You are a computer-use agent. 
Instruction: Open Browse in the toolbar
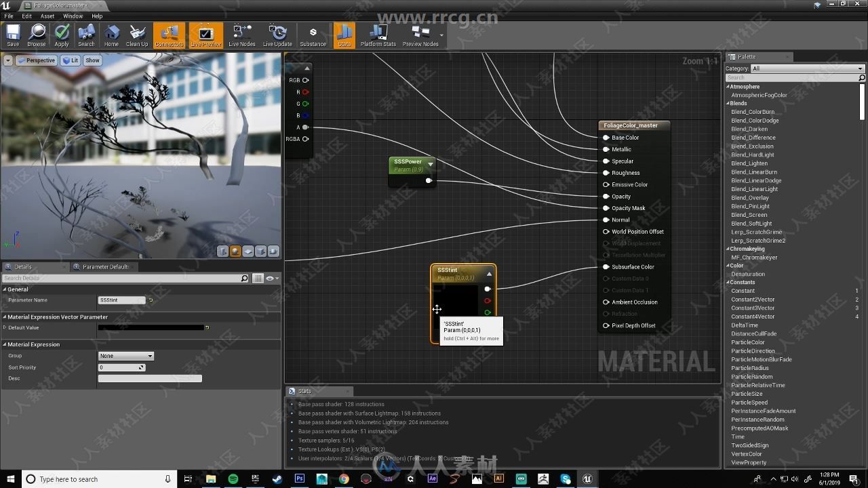(x=37, y=36)
